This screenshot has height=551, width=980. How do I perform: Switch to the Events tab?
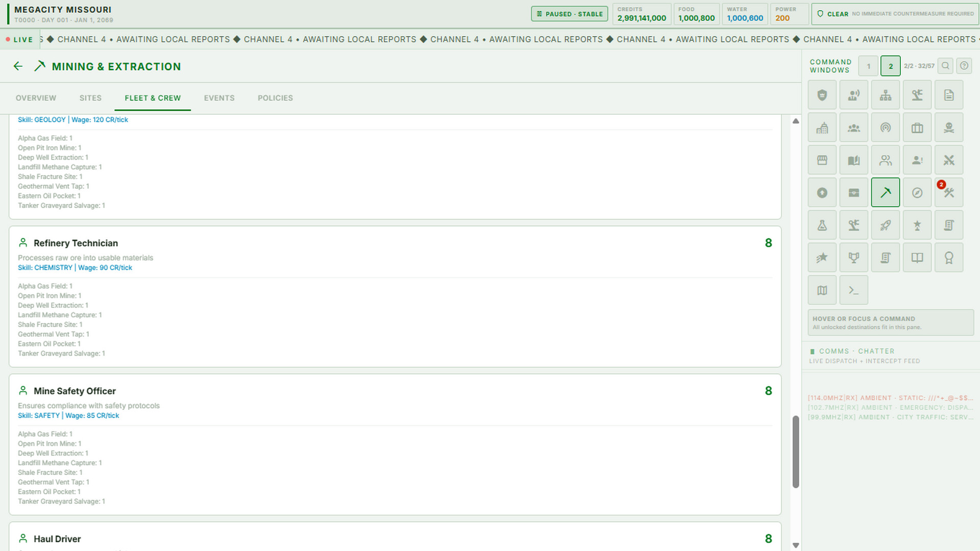pyautogui.click(x=219, y=98)
